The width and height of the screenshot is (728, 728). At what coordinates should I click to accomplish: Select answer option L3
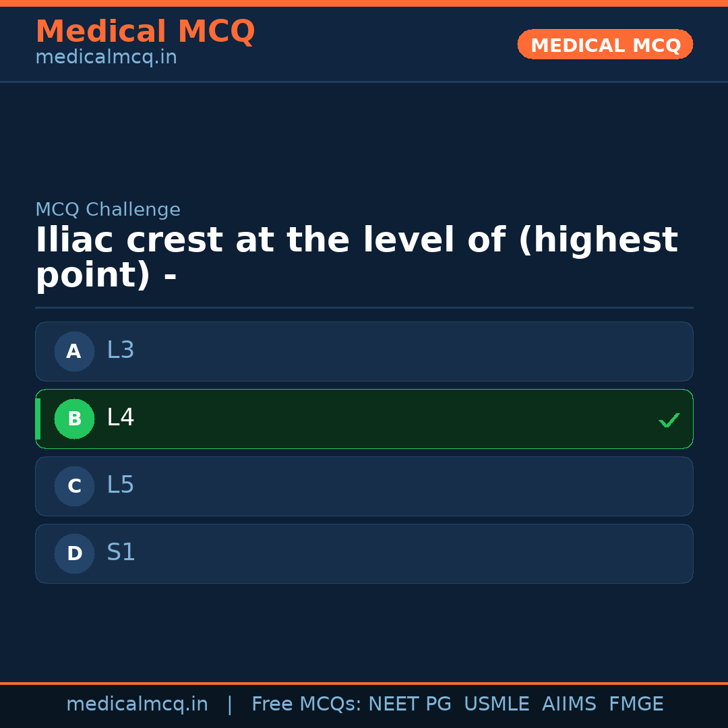point(364,351)
